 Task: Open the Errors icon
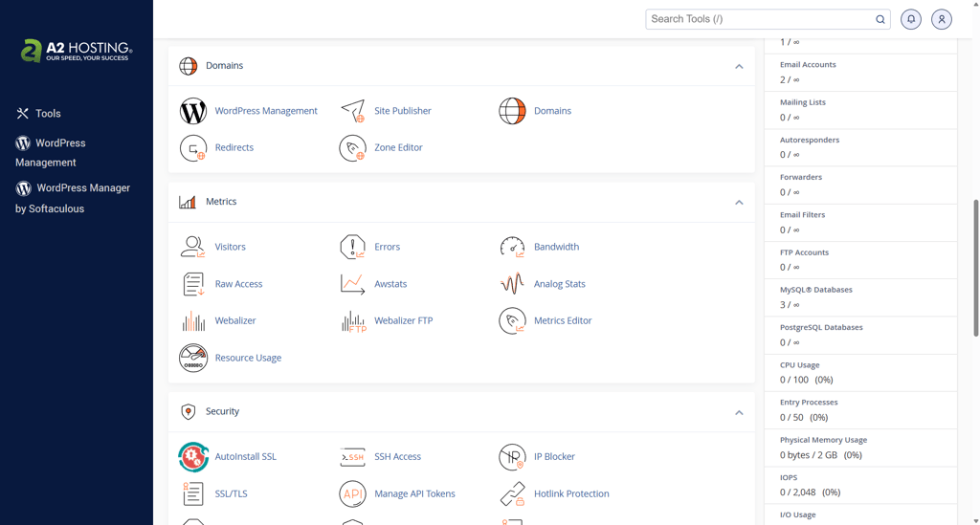352,248
